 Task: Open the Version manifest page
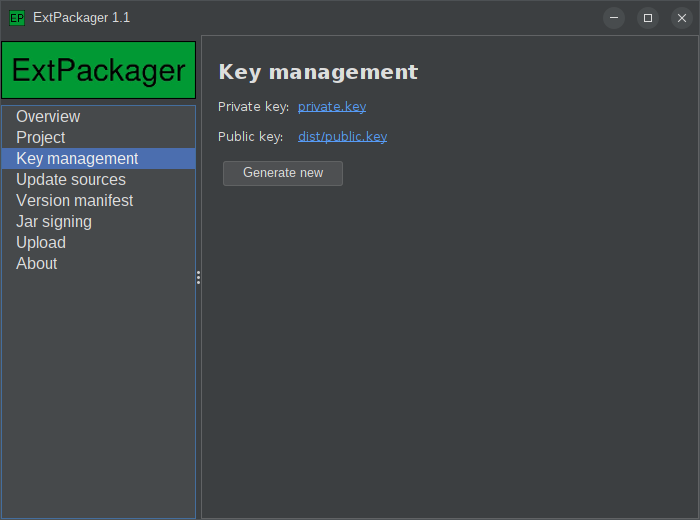98,200
